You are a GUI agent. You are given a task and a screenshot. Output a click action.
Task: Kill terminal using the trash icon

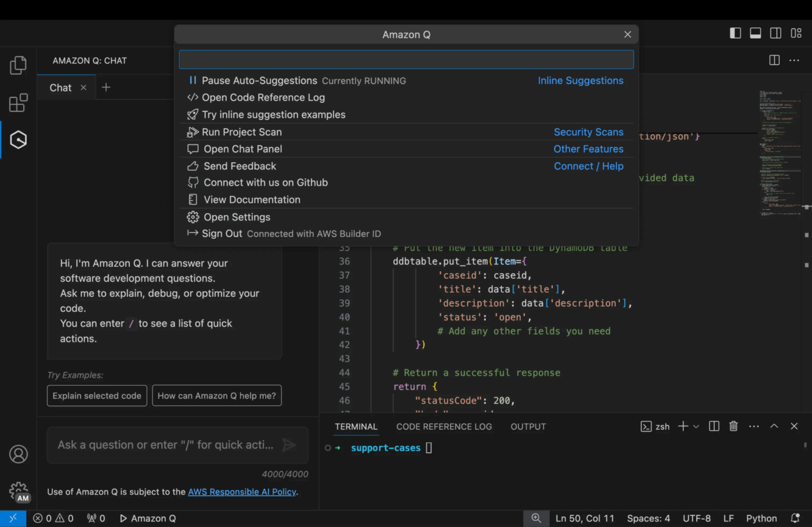coord(733,426)
